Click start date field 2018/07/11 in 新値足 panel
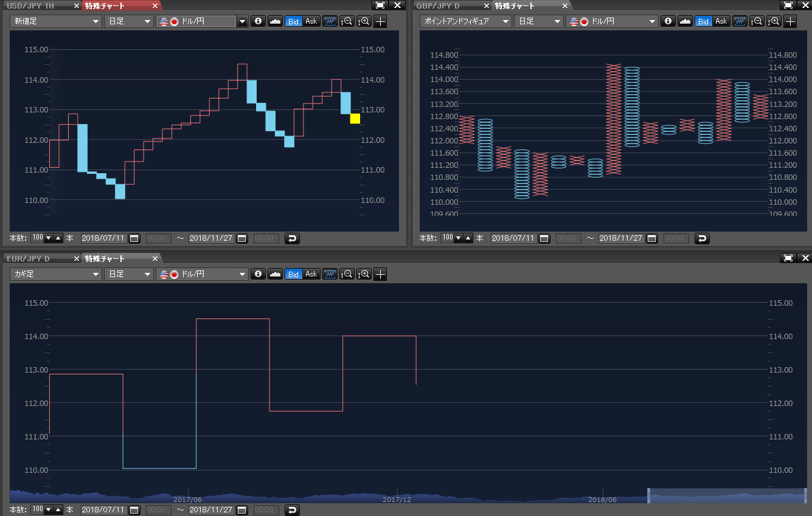The width and height of the screenshot is (812, 516). coord(104,238)
